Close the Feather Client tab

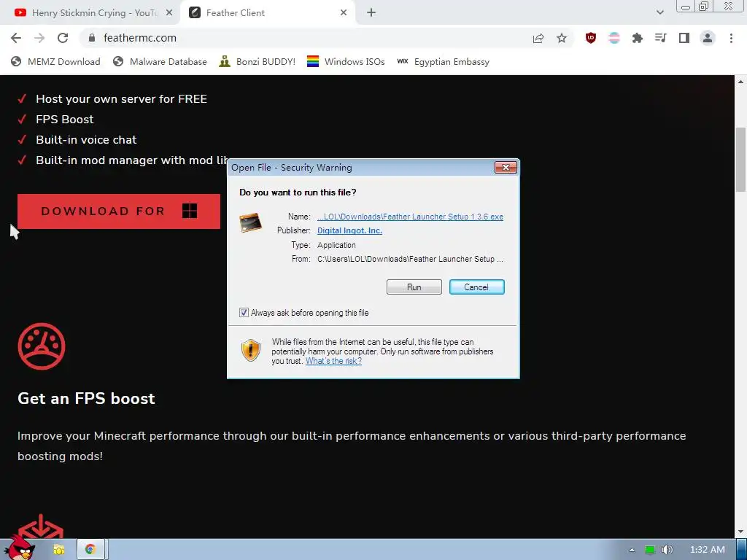pyautogui.click(x=344, y=13)
